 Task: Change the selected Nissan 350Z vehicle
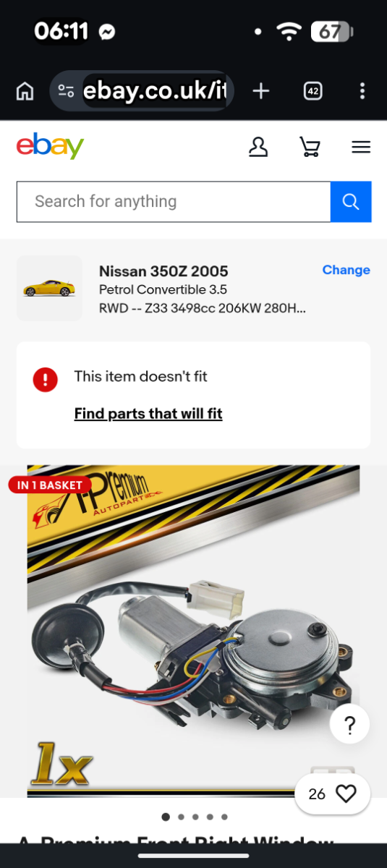pos(346,270)
